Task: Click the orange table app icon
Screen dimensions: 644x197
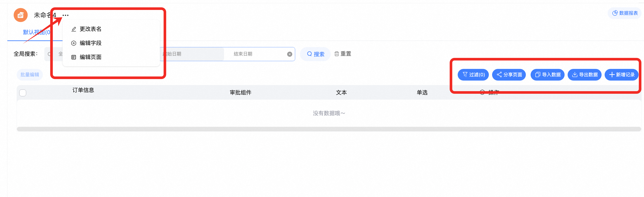Action: (x=21, y=15)
